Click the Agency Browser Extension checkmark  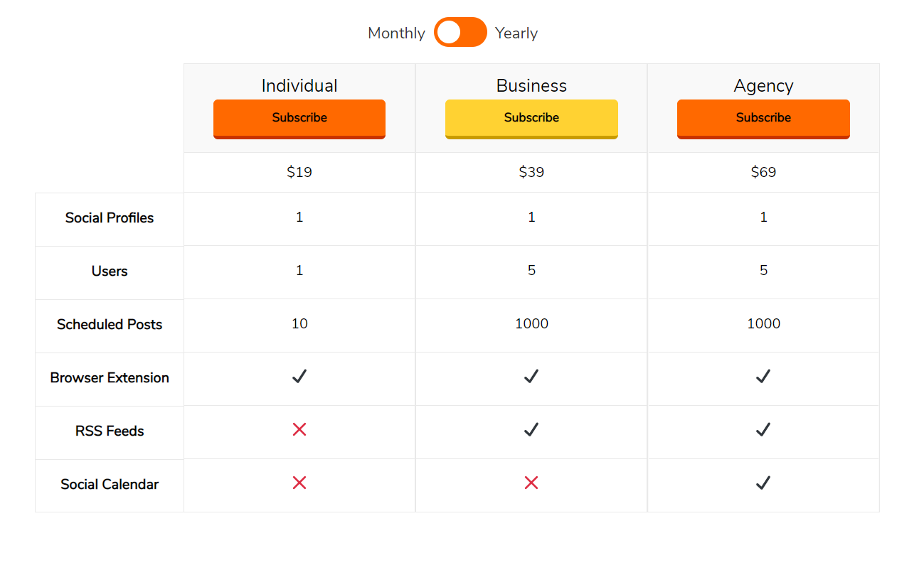763,377
